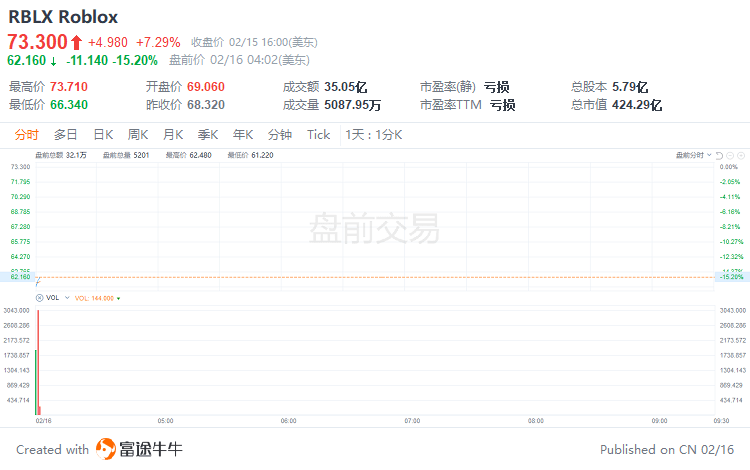Open the 盘前分时 session dropdown

coord(694,155)
